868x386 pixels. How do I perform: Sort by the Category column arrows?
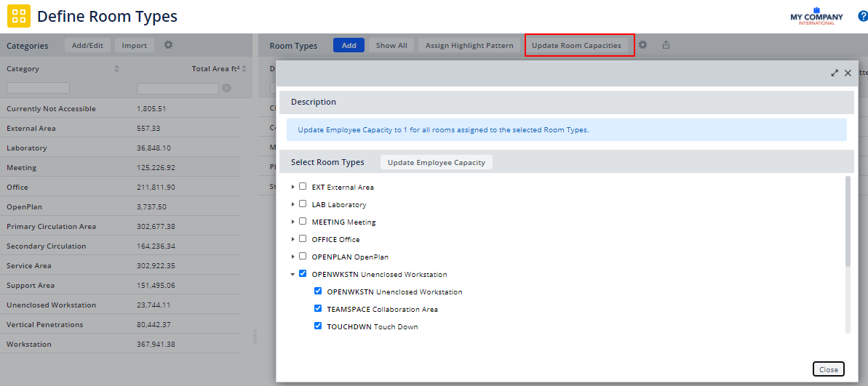coord(116,69)
